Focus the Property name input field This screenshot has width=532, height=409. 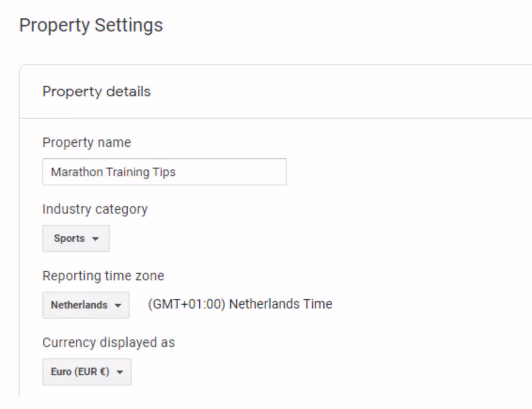pos(164,172)
